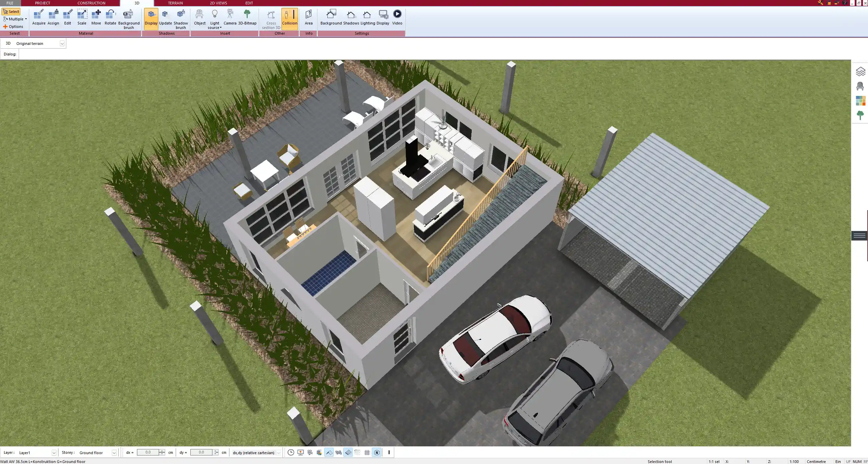Viewport: 868px width, 464px height.
Task: Click the dx value input field
Action: (148, 452)
